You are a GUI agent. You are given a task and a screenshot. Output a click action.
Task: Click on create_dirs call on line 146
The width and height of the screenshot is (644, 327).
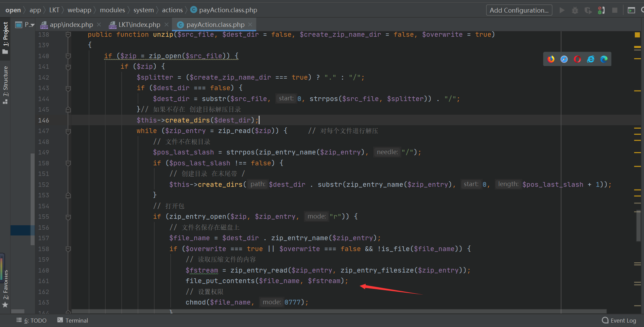click(188, 120)
